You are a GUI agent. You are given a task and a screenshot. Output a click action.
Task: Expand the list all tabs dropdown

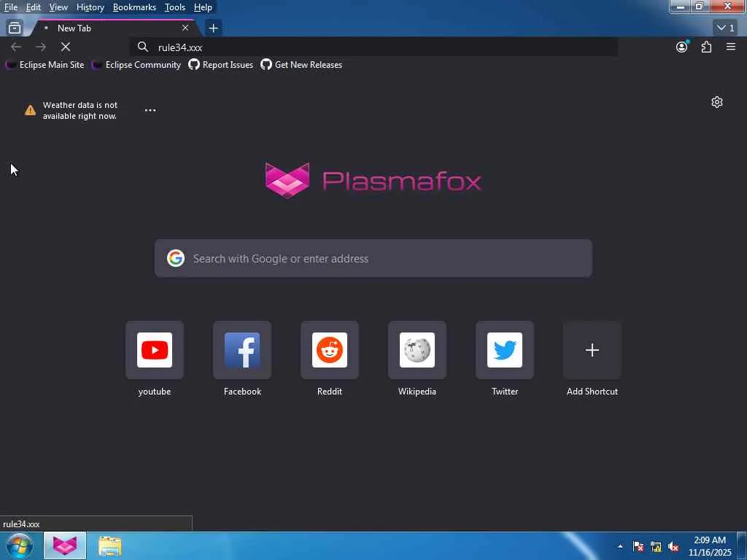pyautogui.click(x=726, y=28)
